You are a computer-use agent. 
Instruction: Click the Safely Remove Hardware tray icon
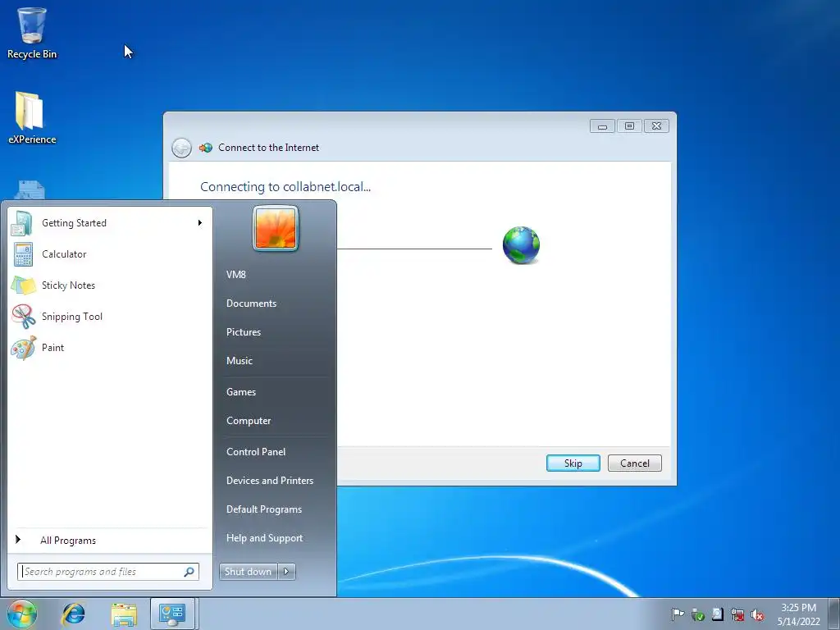click(x=697, y=614)
